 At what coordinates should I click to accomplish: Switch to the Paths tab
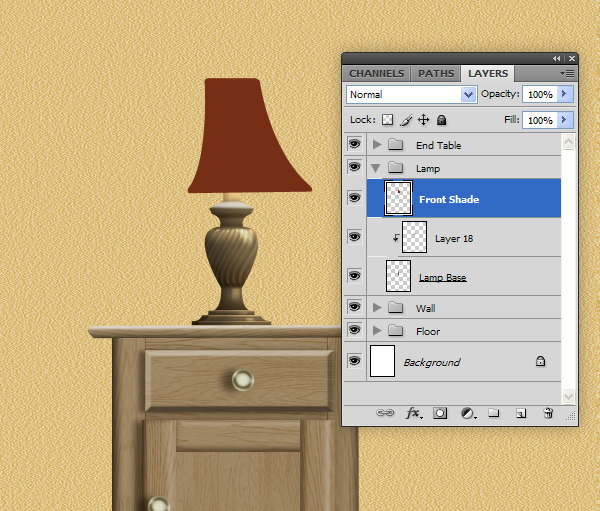tap(436, 73)
